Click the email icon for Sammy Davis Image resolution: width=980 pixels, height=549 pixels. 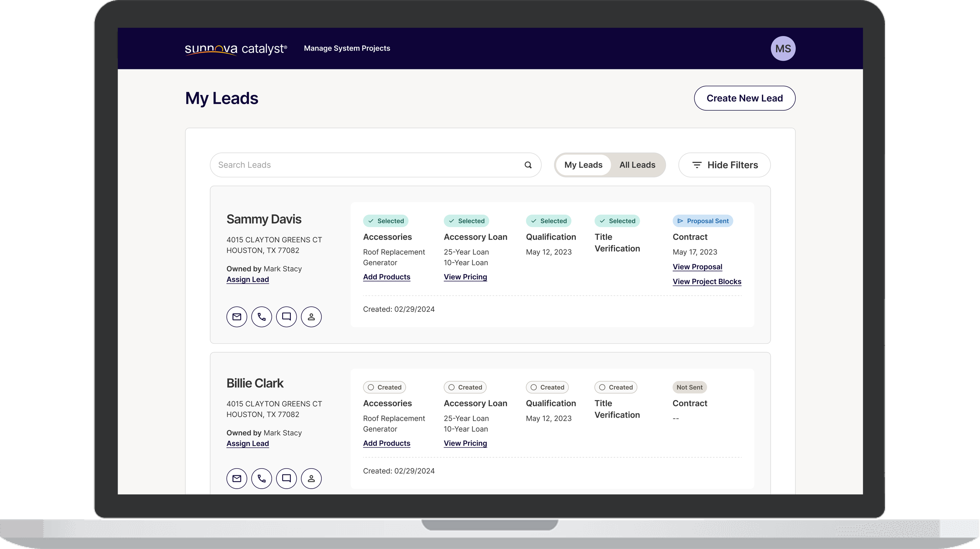[236, 316]
